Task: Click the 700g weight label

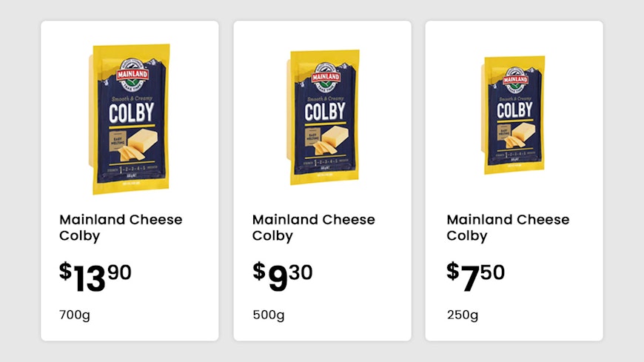Action: coord(75,315)
